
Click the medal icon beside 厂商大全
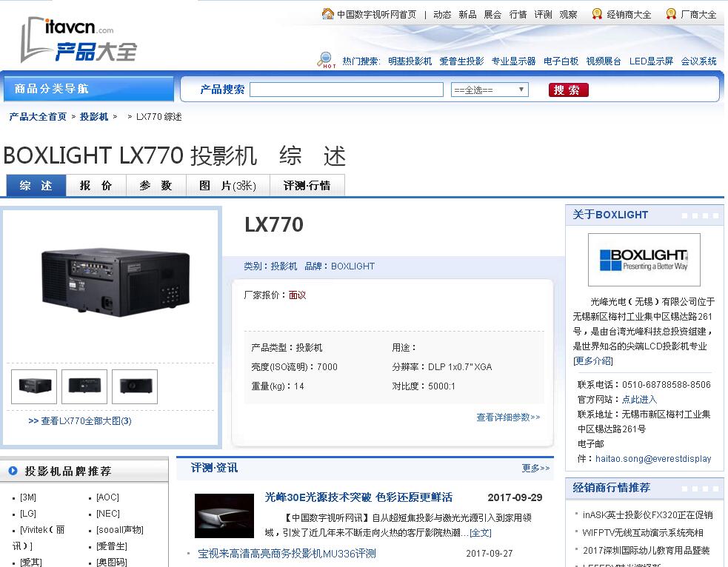(x=671, y=14)
